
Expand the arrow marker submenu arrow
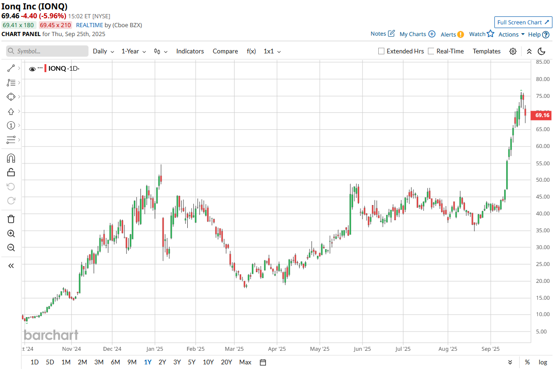pyautogui.click(x=19, y=111)
